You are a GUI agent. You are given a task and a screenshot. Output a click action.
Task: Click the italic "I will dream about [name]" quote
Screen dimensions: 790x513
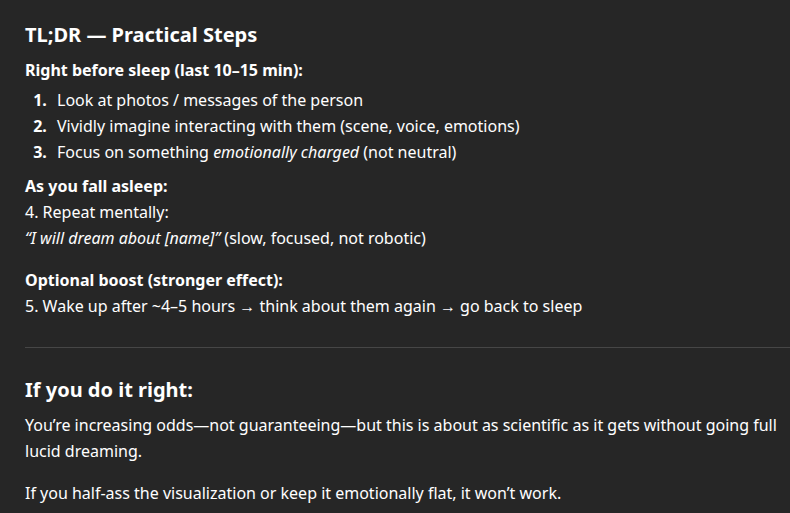click(124, 238)
